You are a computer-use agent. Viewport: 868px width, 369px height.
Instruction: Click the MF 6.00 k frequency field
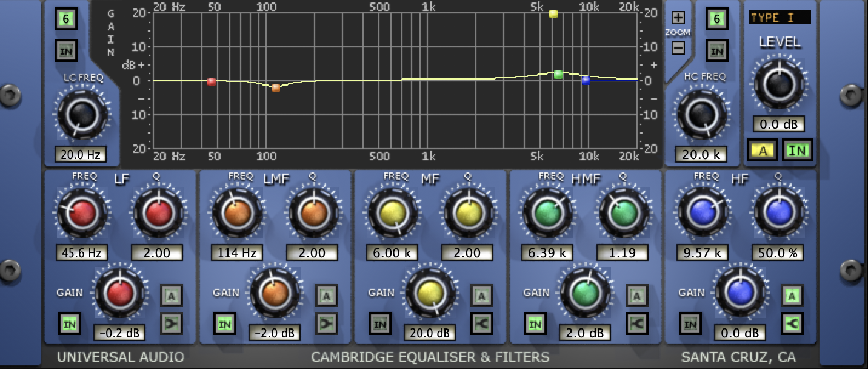coord(392,252)
